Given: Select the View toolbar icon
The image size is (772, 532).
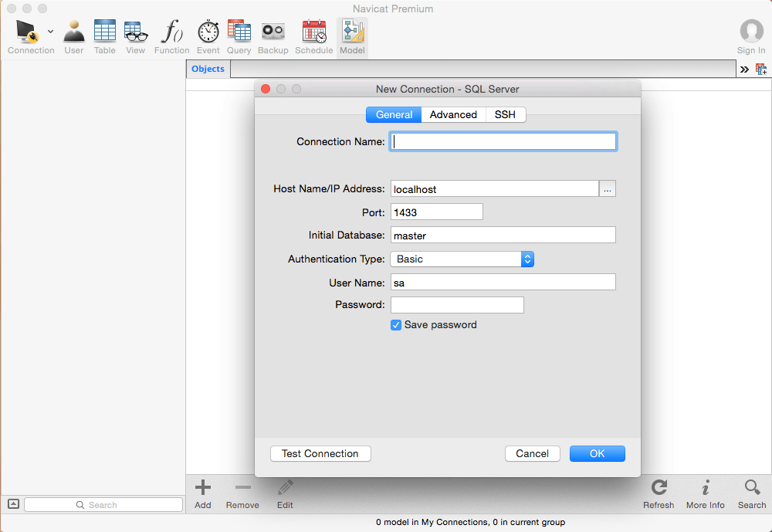Looking at the screenshot, I should (135, 32).
